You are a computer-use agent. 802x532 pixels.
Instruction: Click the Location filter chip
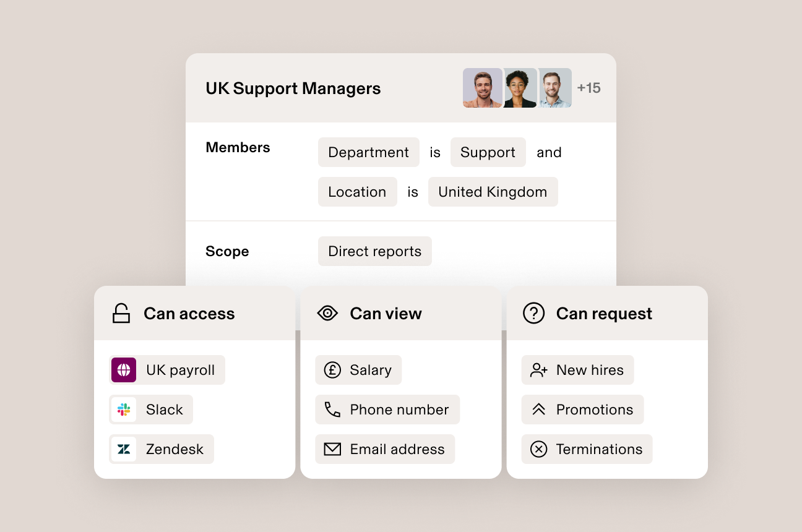(x=357, y=192)
